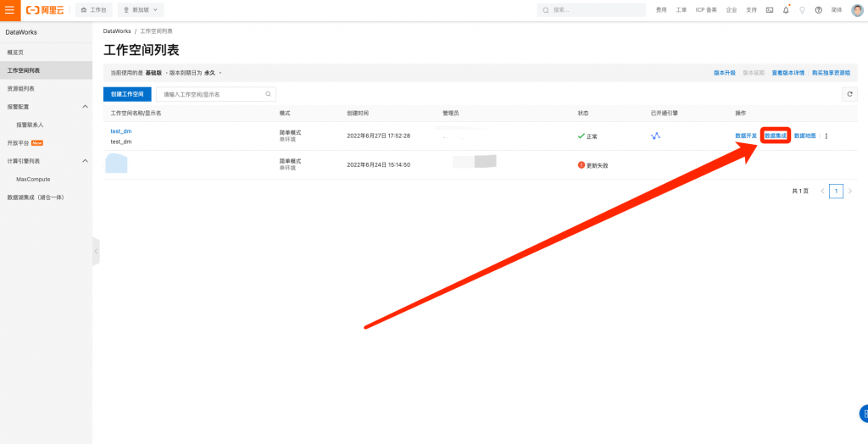
Task: Open 数据集成 for test_dm
Action: (x=776, y=136)
